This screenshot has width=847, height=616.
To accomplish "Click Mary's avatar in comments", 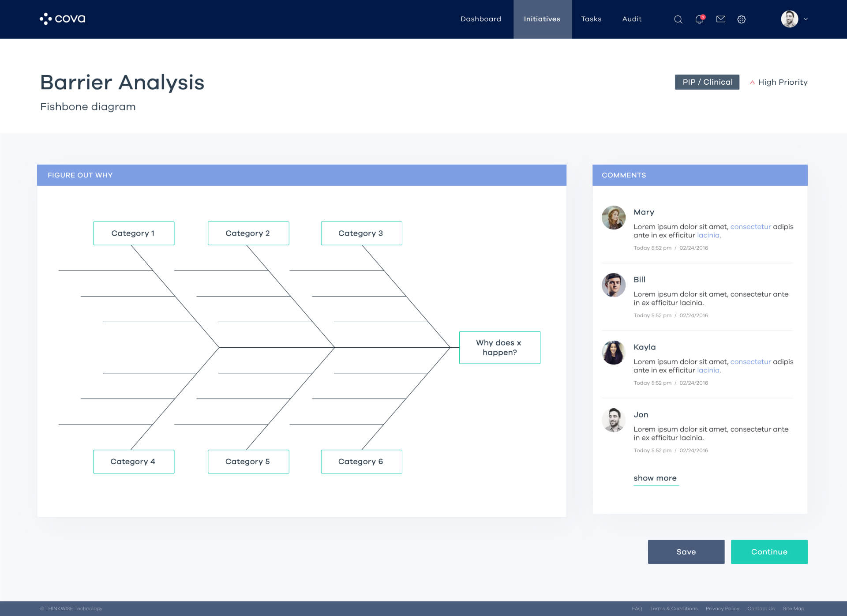I will click(613, 218).
